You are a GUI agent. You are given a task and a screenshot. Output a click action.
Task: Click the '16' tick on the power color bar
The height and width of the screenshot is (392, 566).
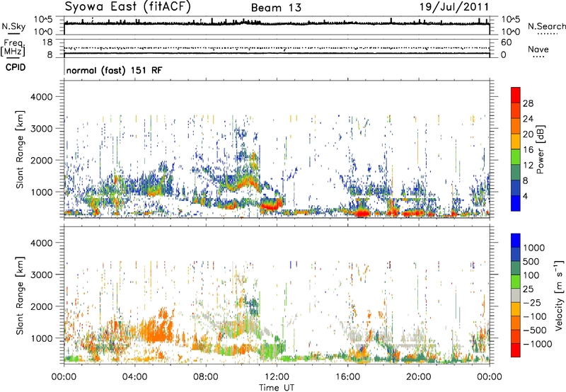click(528, 150)
